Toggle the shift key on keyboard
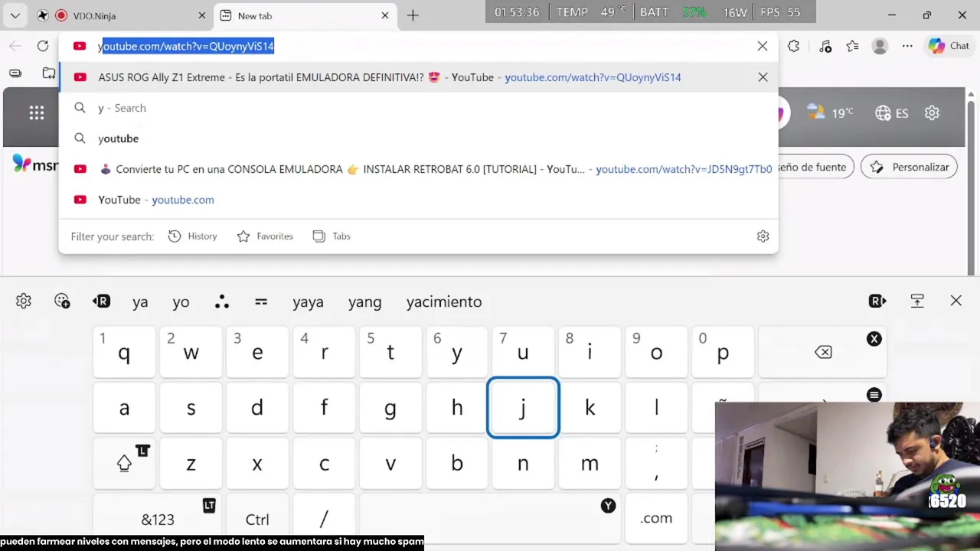The height and width of the screenshot is (551, 980). click(124, 463)
